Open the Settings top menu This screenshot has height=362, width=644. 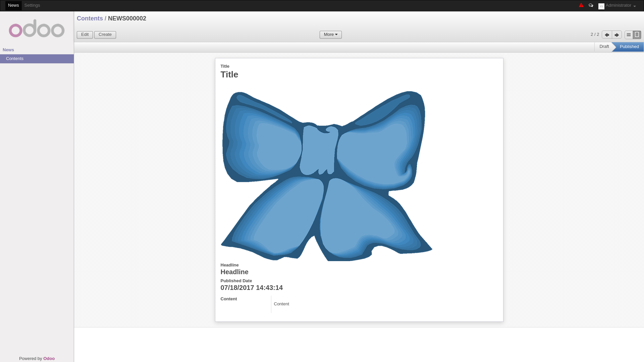(x=32, y=5)
